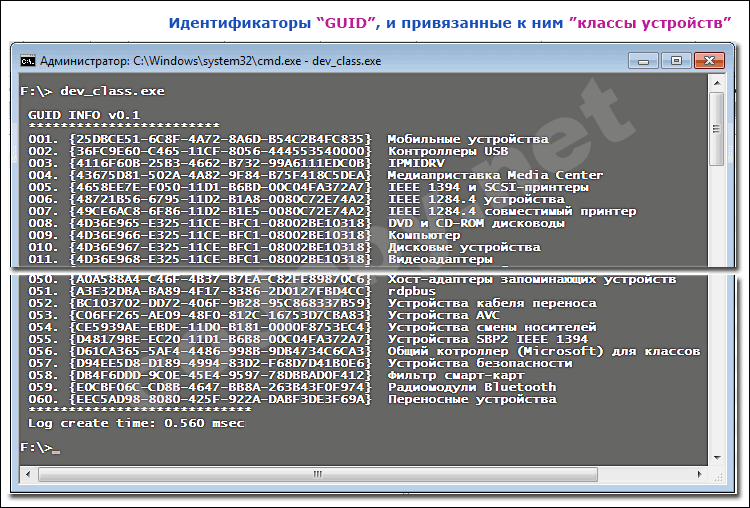The width and height of the screenshot is (750, 508).
Task: Close the cmd.exe window
Action: (x=709, y=61)
